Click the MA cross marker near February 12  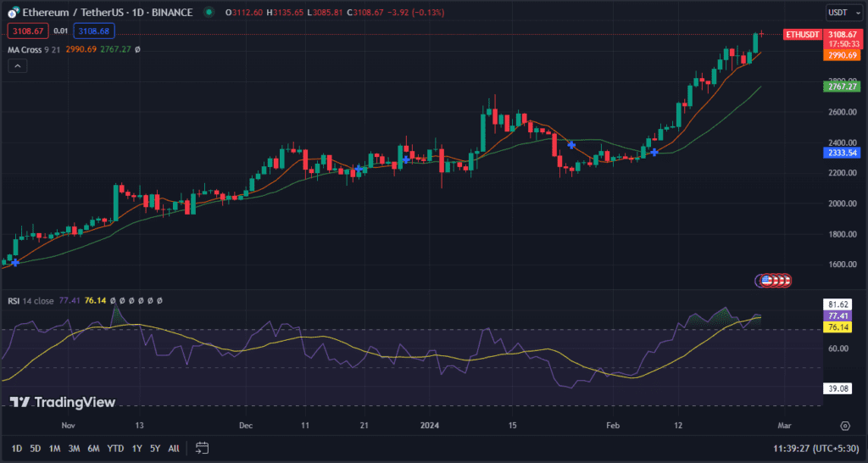point(654,152)
